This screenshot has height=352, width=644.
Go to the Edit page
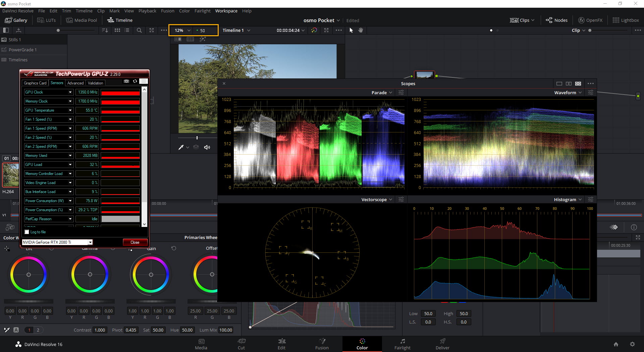tap(281, 344)
